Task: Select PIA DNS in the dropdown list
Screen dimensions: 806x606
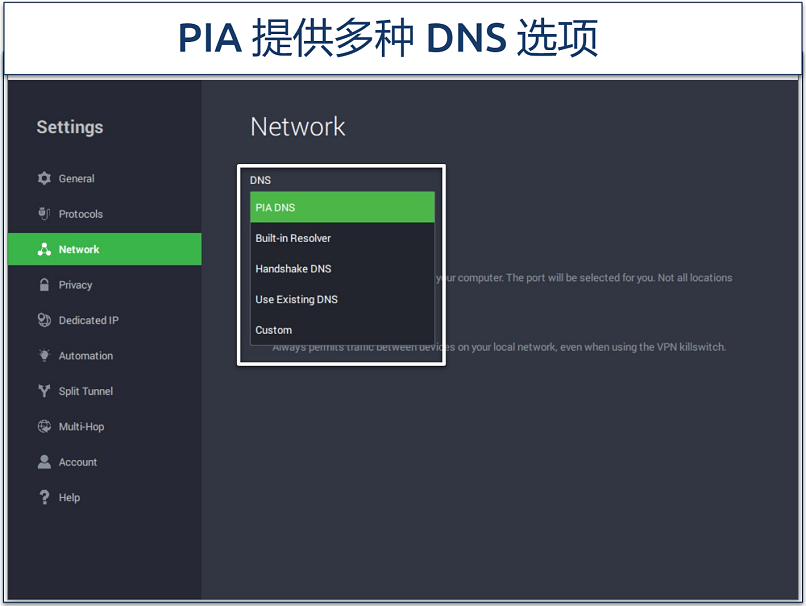Action: point(342,208)
